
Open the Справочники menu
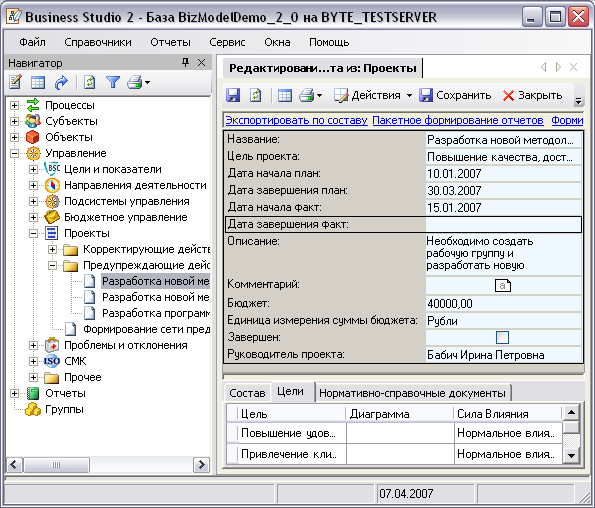click(98, 42)
